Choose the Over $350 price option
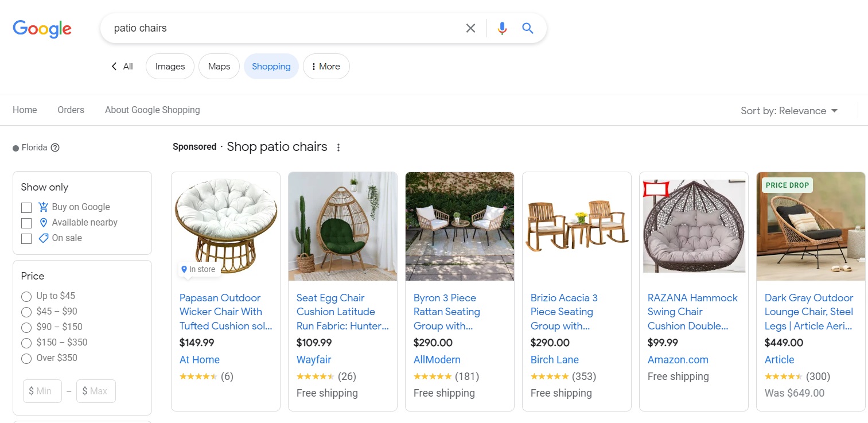This screenshot has height=423, width=868. point(26,358)
